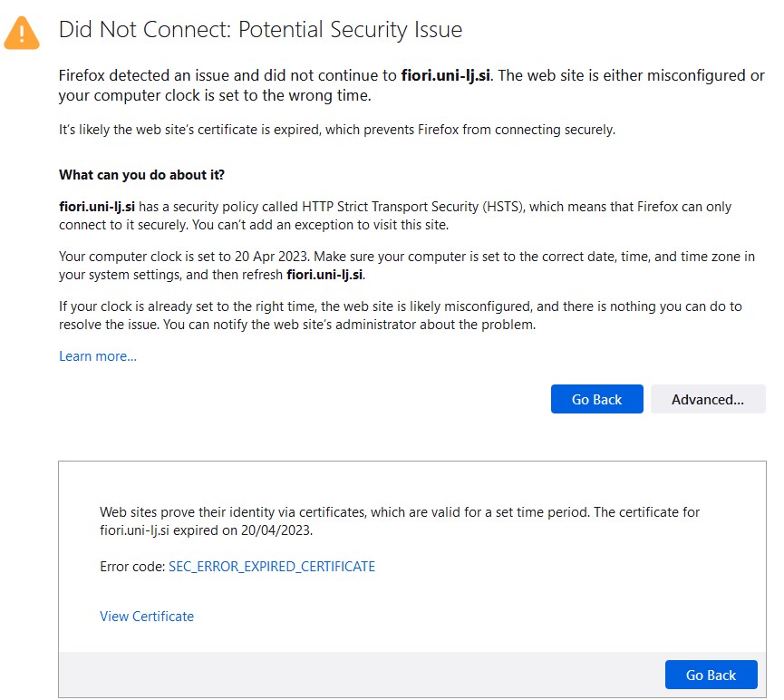Open the View Certificate link
The image size is (784, 700).
pos(147,616)
